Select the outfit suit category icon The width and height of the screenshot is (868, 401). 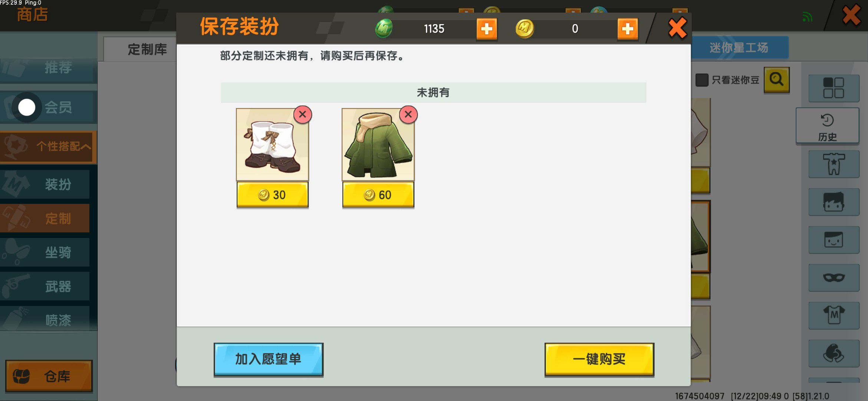(x=834, y=164)
